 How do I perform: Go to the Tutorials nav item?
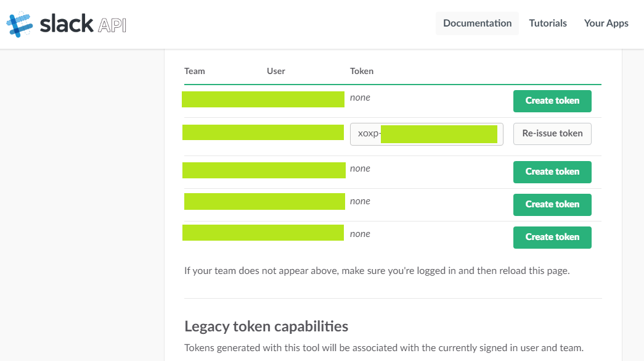tap(548, 23)
